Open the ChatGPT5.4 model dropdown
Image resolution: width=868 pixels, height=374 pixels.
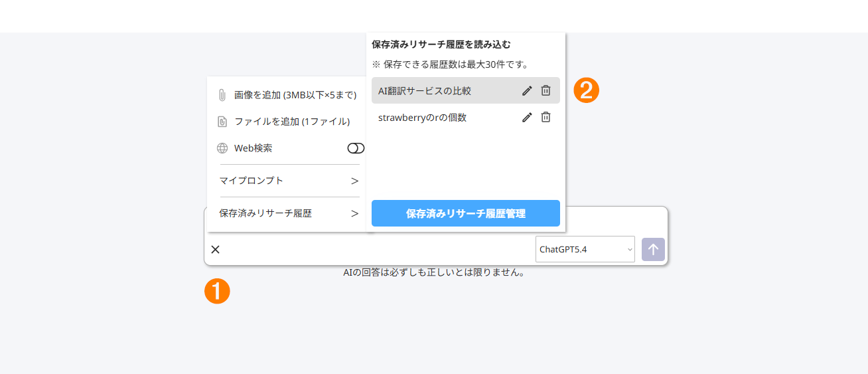[x=585, y=249]
